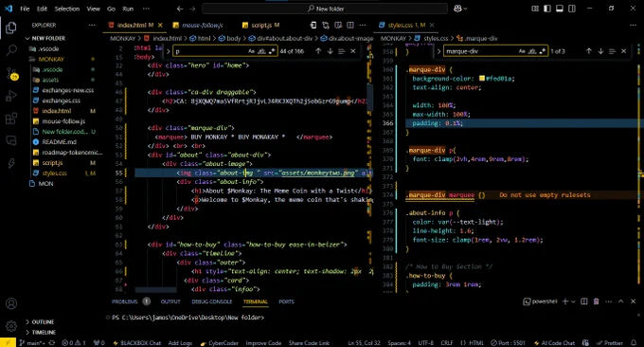
Task: Open more actions for left editor group
Action: (x=362, y=25)
